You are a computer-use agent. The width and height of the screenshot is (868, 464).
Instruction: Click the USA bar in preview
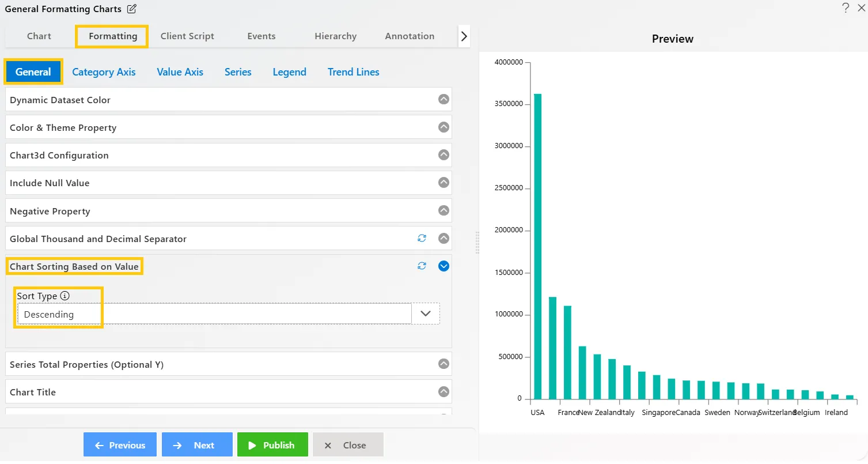tap(537, 246)
